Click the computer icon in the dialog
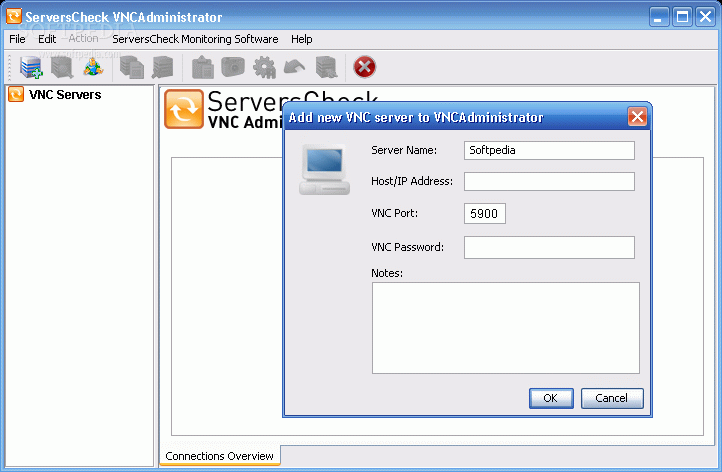 pyautogui.click(x=324, y=169)
